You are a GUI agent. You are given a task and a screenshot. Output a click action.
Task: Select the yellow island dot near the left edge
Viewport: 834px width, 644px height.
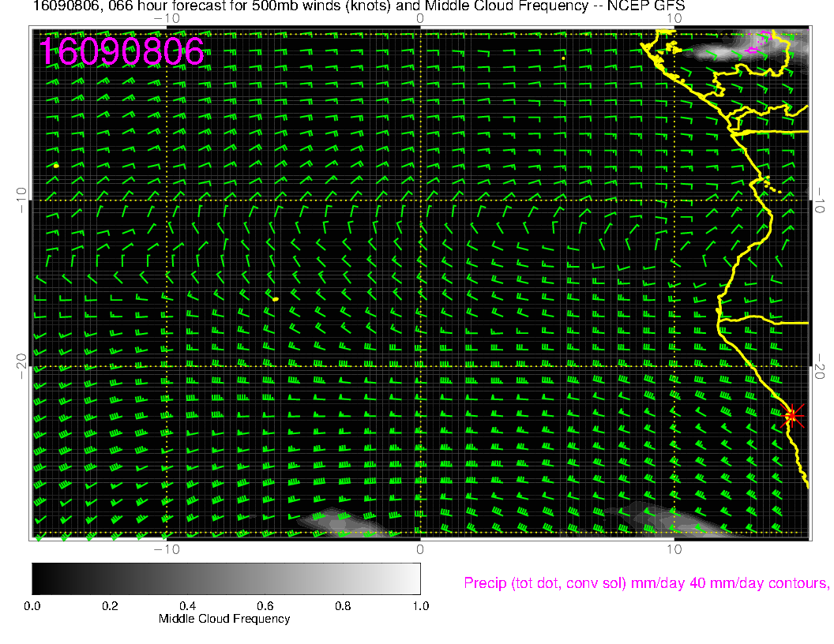[x=56, y=165]
